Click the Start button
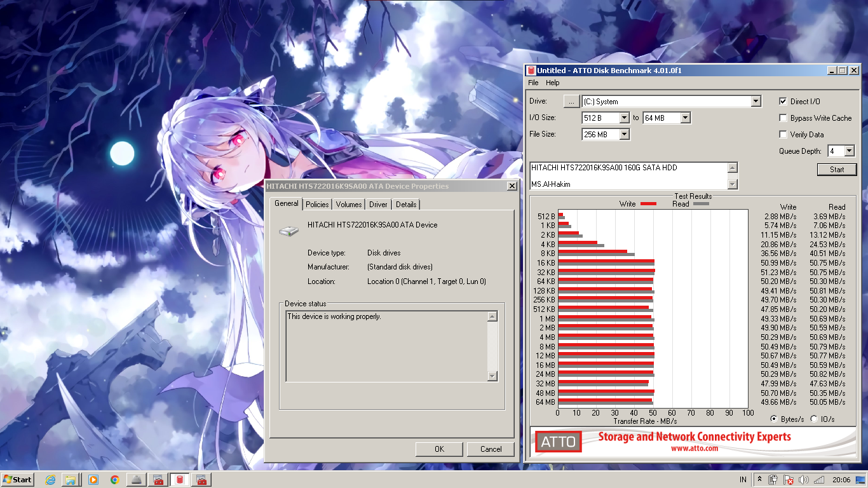The width and height of the screenshot is (868, 488). tap(18, 480)
